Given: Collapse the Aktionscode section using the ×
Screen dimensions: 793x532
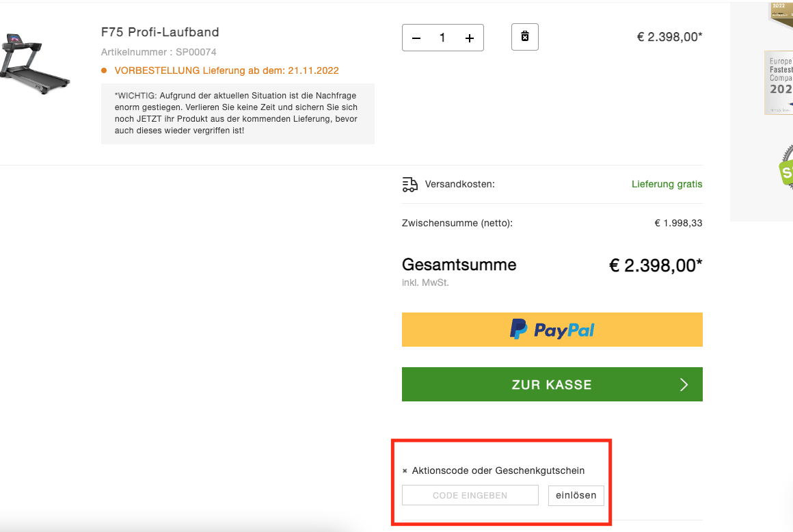Looking at the screenshot, I should 405,471.
